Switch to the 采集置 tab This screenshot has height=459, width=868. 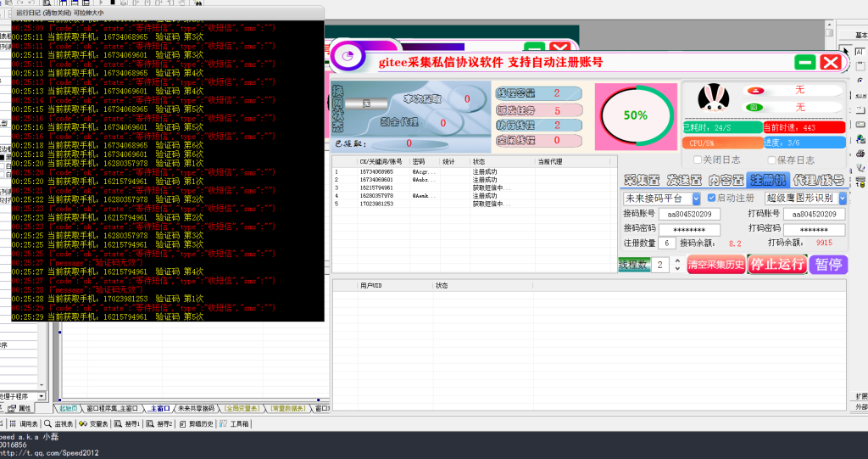pyautogui.click(x=642, y=180)
